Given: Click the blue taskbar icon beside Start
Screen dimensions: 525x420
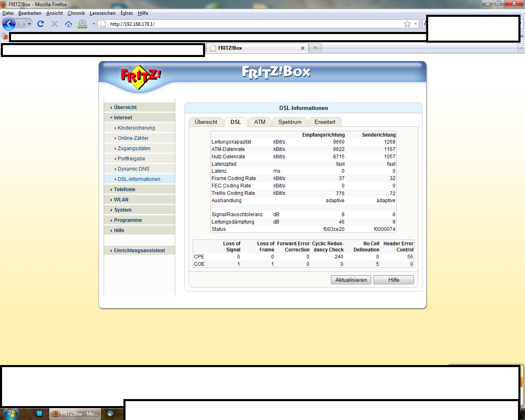Looking at the screenshot, I should point(39,413).
